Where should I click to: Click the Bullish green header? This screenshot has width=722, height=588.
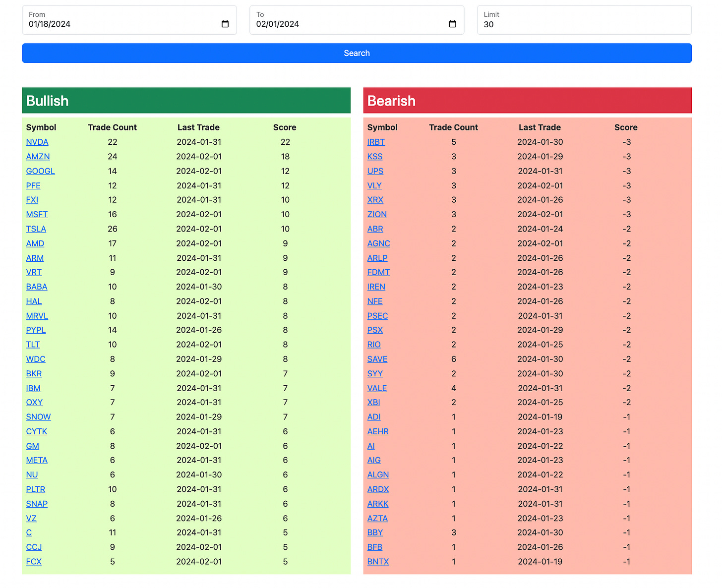coord(186,101)
